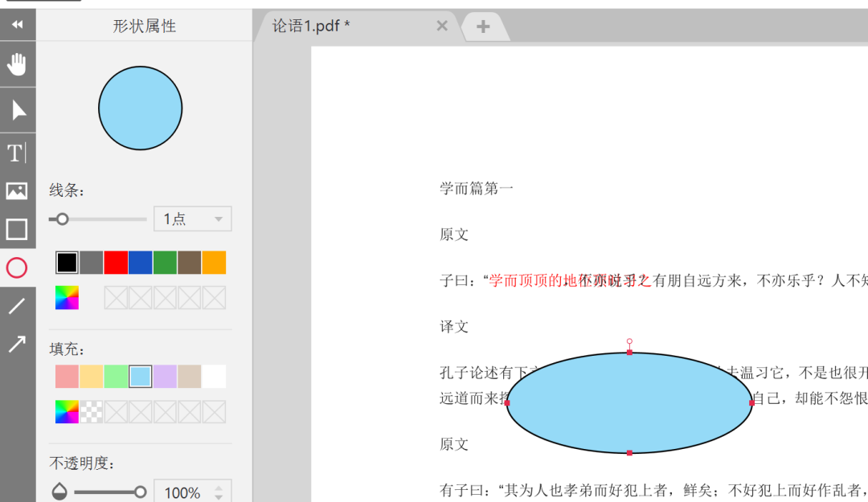
Task: Select the Arrow drawing tool
Action: (x=17, y=345)
